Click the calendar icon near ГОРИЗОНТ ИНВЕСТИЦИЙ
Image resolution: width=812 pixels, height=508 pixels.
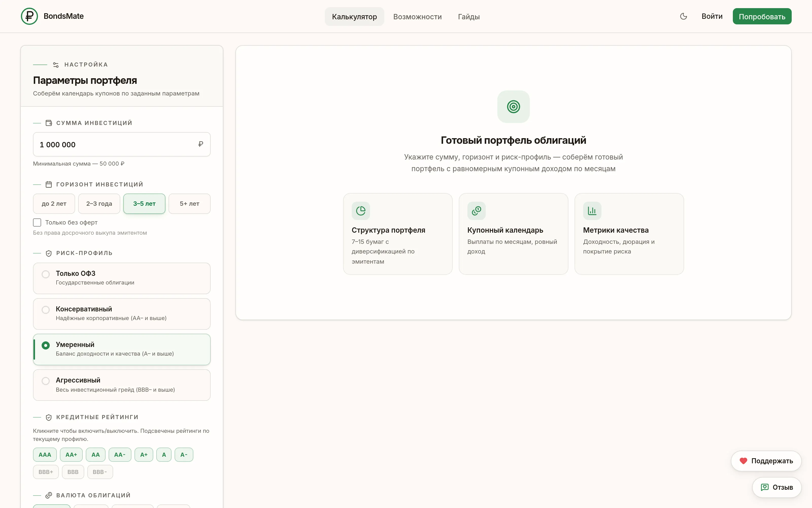pos(49,184)
